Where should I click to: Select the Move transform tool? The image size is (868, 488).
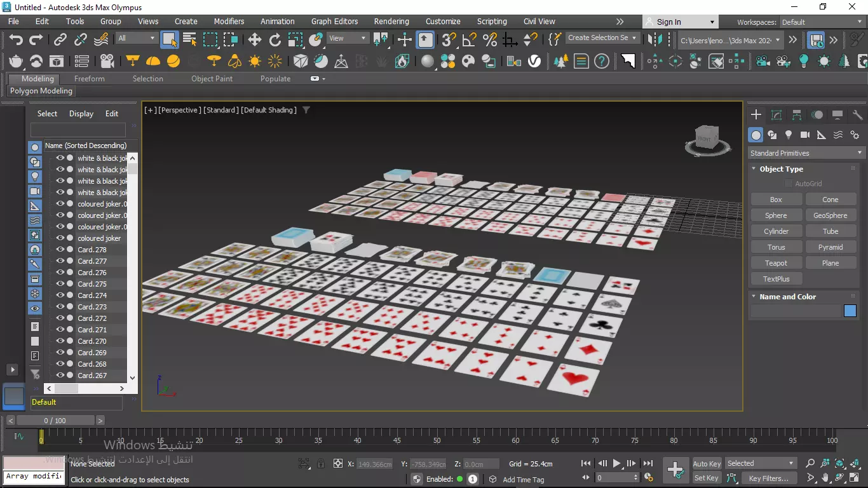tap(255, 40)
